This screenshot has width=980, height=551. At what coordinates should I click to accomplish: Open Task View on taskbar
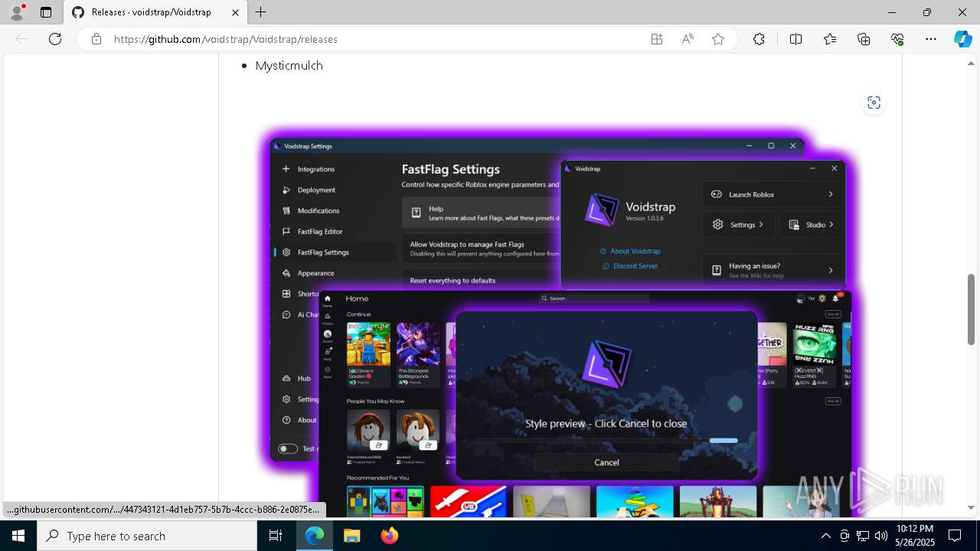click(276, 536)
